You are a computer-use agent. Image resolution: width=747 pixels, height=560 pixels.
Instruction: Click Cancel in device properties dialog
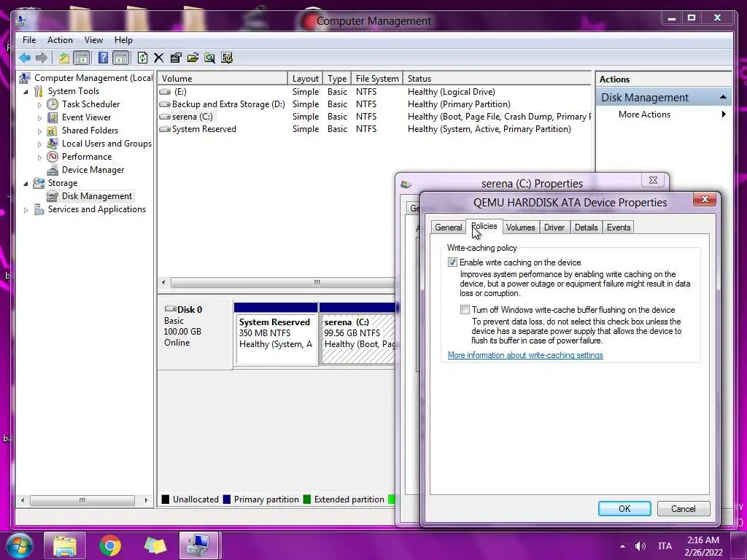tap(683, 508)
